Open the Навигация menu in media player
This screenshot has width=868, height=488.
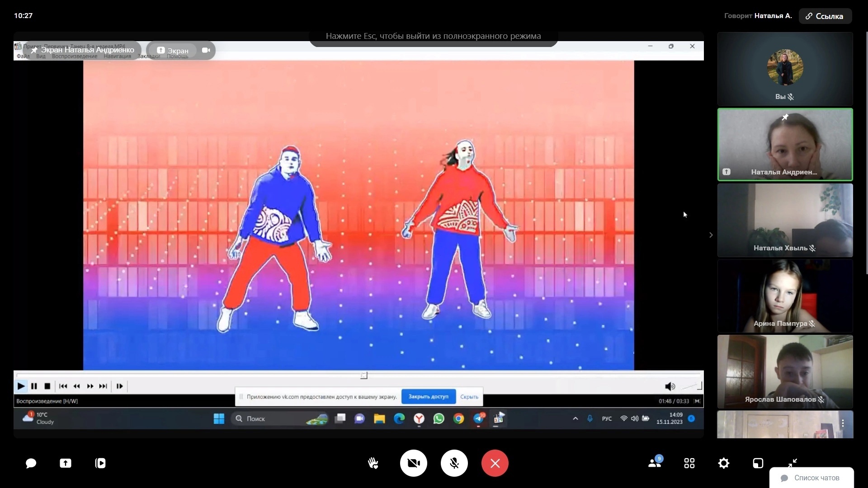(117, 56)
